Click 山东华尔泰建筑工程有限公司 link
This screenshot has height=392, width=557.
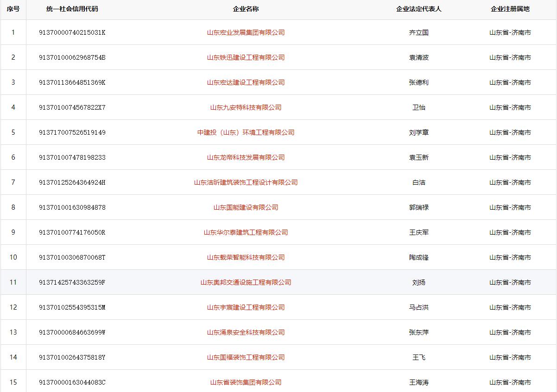pos(246,232)
